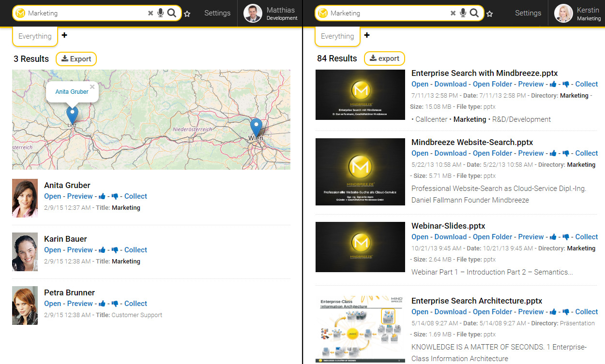Viewport: 605px width, 364px height.
Task: Thumbs down the Petra Brunner result
Action: [x=115, y=304]
